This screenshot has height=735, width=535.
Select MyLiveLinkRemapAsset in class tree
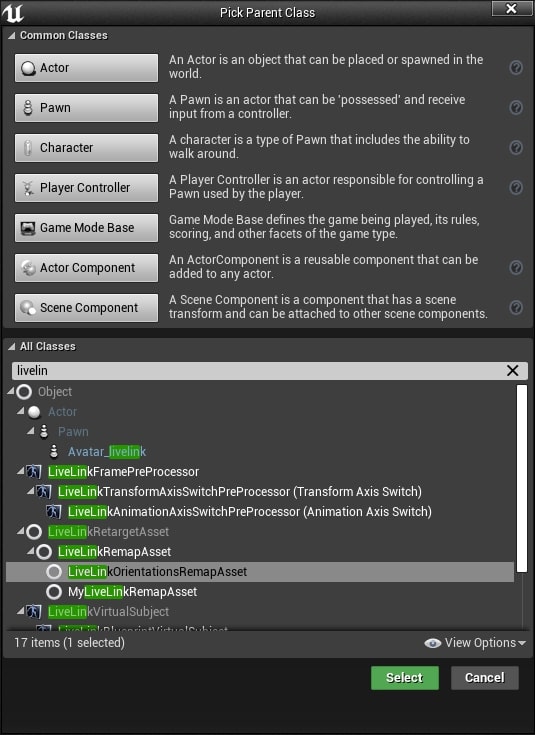click(x=132, y=592)
